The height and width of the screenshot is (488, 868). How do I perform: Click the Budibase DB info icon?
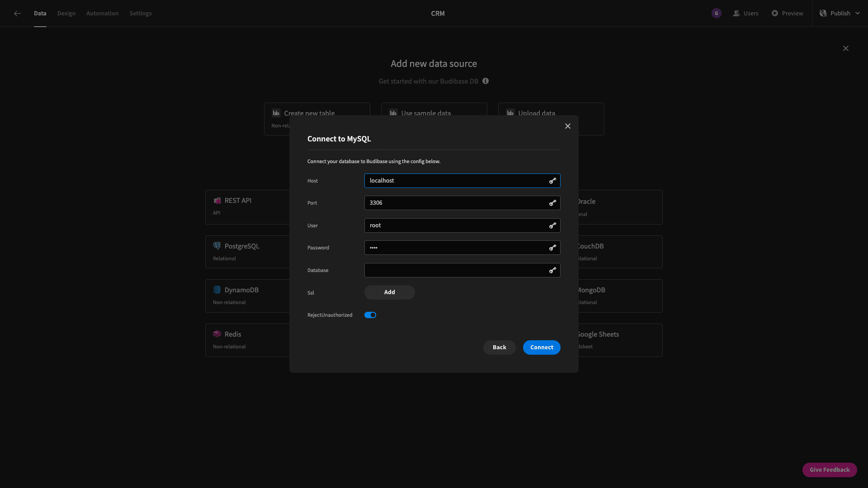(486, 81)
